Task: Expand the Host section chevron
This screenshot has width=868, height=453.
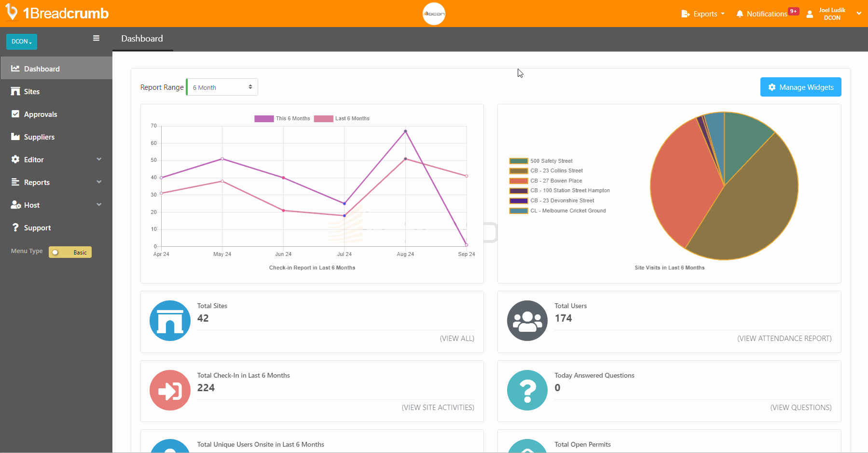Action: tap(99, 205)
